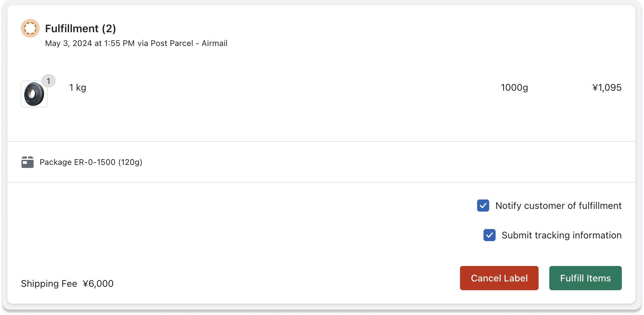The image size is (644, 315).
Task: Click the ¥6,000 shipping fee amount
Action: tap(98, 284)
